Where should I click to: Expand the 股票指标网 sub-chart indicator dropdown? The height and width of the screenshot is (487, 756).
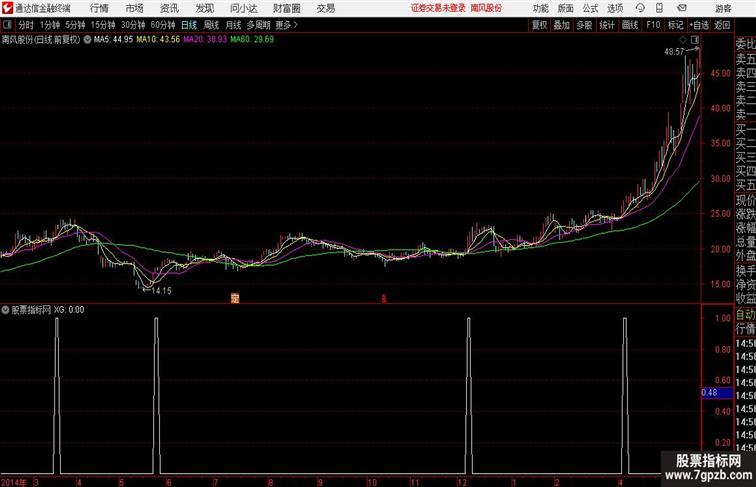tap(5, 310)
